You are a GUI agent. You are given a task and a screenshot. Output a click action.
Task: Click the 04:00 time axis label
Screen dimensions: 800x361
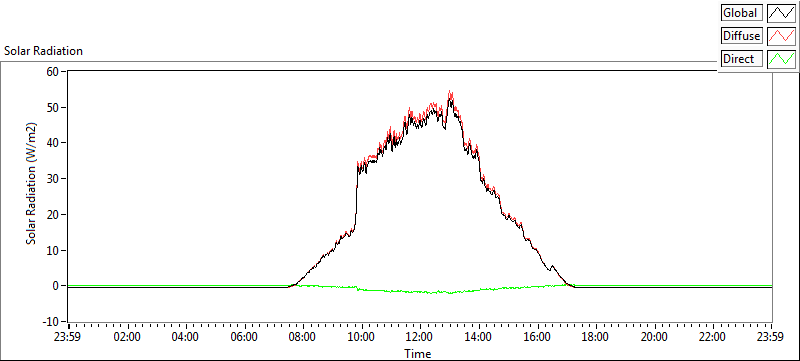[186, 337]
